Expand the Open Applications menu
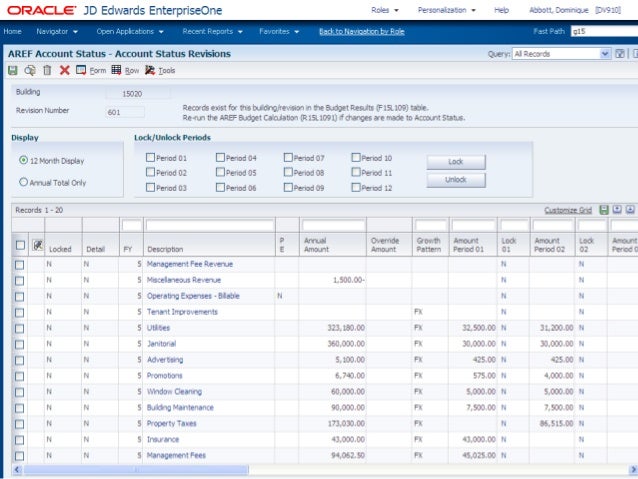Screen dimensions: 638x479 pos(130,31)
